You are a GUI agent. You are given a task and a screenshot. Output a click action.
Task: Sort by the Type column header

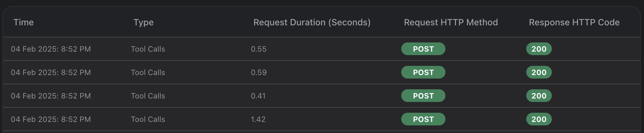coord(143,22)
